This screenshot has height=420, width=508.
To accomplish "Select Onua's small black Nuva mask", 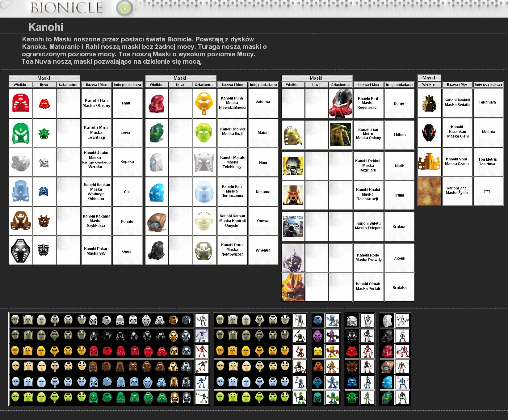I will 44,250.
